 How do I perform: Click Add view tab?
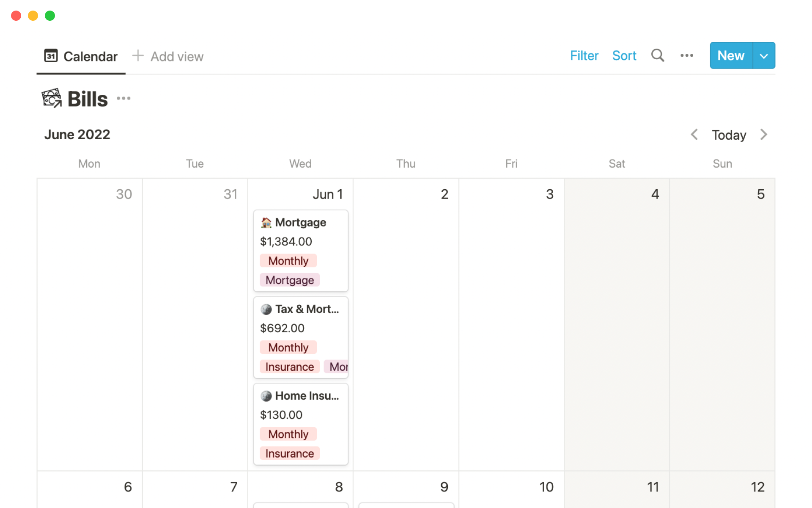[177, 56]
